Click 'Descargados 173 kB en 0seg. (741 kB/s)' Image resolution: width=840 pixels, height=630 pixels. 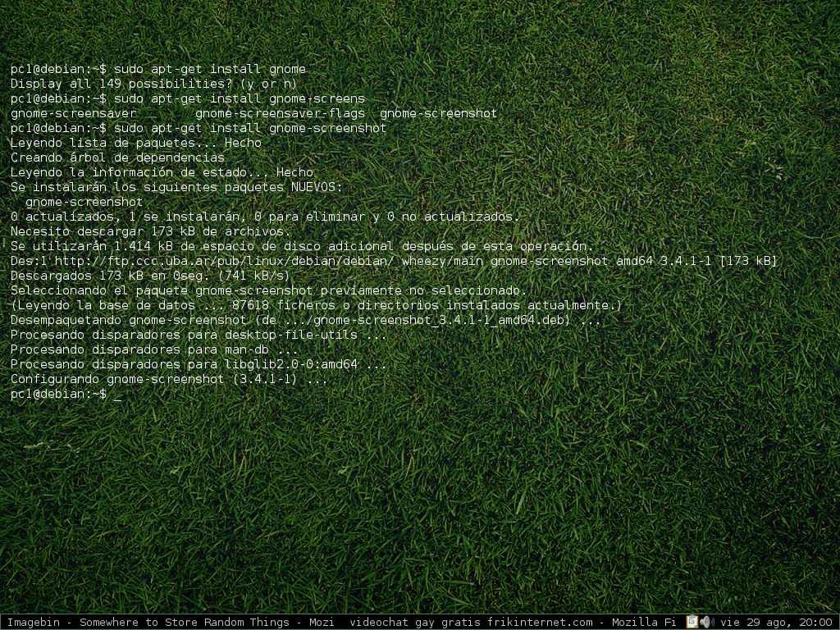point(150,276)
